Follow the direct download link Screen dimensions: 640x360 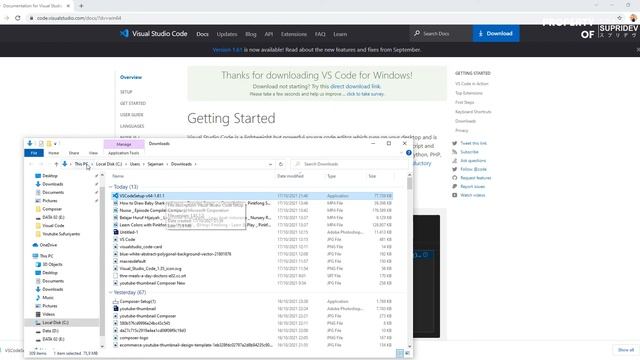click(x=355, y=87)
